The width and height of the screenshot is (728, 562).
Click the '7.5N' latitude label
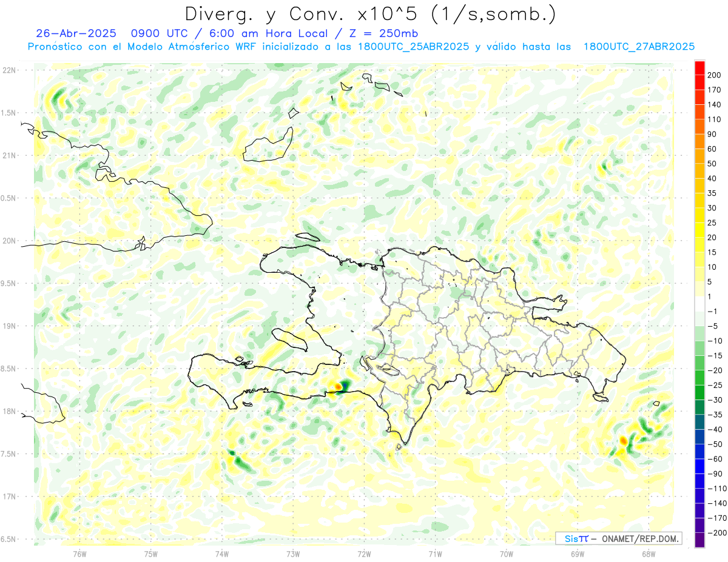pyautogui.click(x=9, y=453)
